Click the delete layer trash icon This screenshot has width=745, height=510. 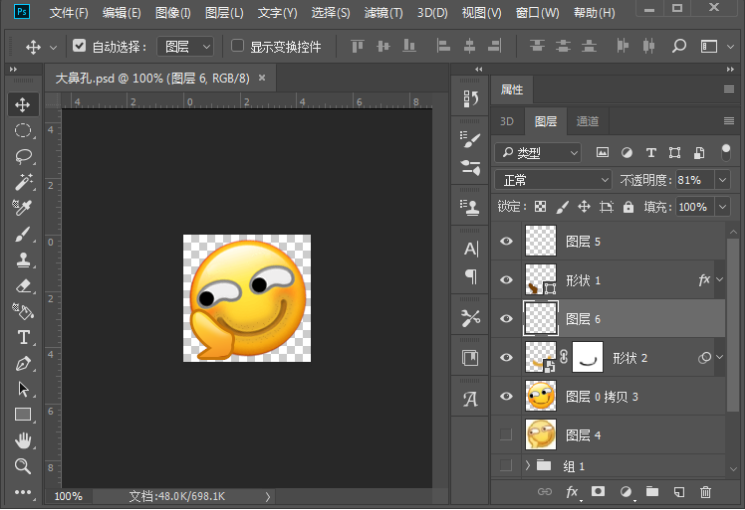click(x=705, y=492)
